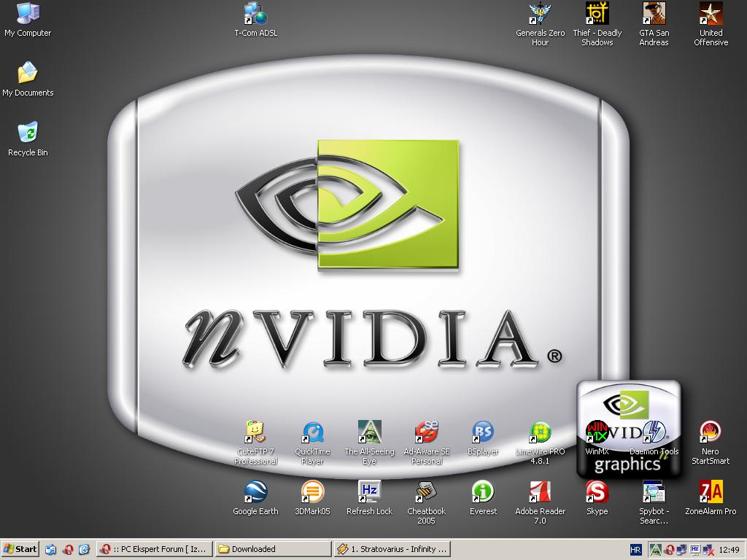The image size is (747, 560).
Task: Select the Spybot - Search shortcut
Action: click(x=654, y=502)
